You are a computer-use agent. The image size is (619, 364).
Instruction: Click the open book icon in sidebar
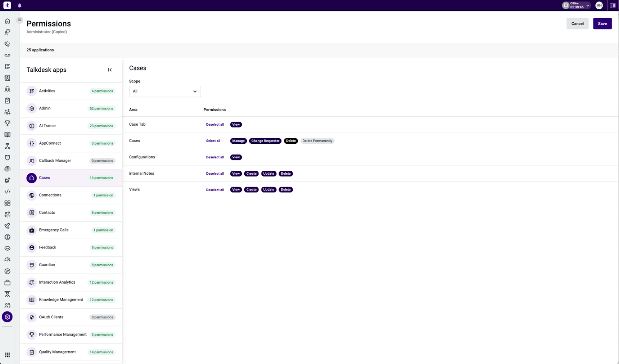[7, 135]
